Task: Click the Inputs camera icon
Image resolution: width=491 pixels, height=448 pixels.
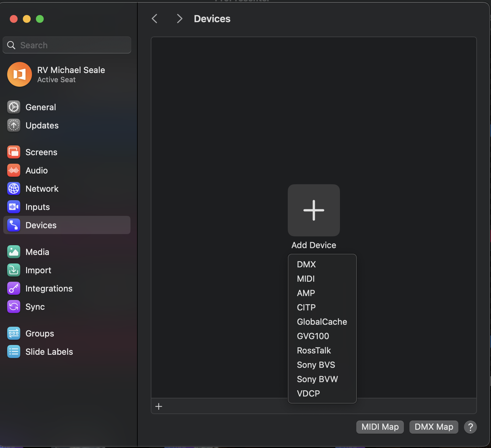Action: point(14,207)
